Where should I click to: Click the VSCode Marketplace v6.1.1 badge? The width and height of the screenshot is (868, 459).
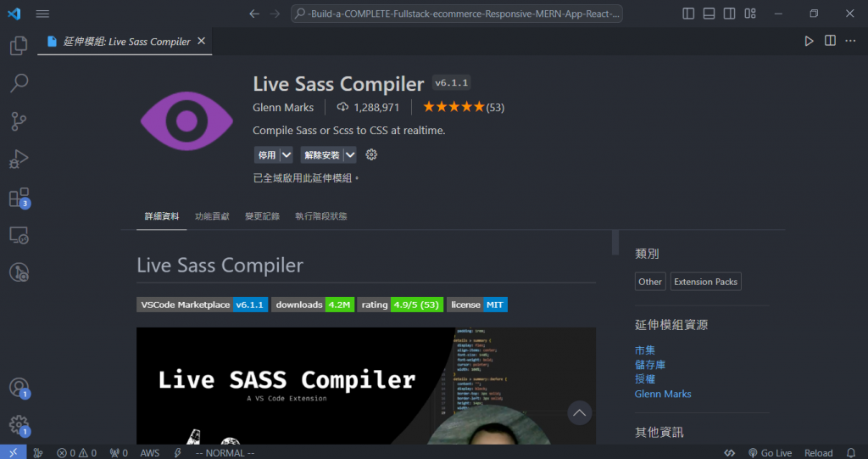202,305
